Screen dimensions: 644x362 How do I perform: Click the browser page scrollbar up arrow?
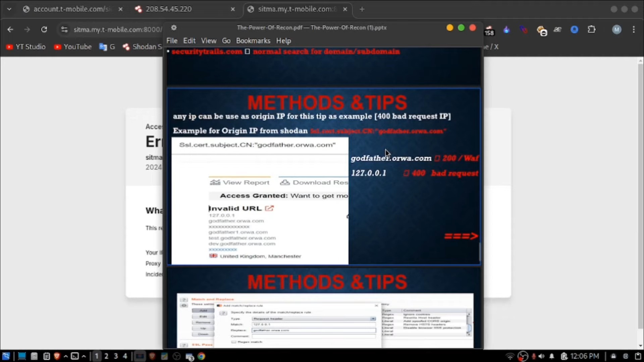641,61
